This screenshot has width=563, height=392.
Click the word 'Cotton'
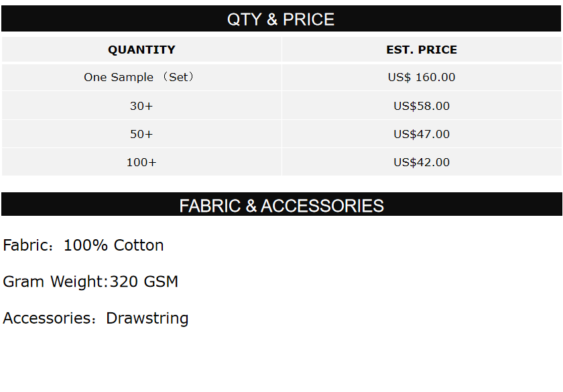coord(139,245)
